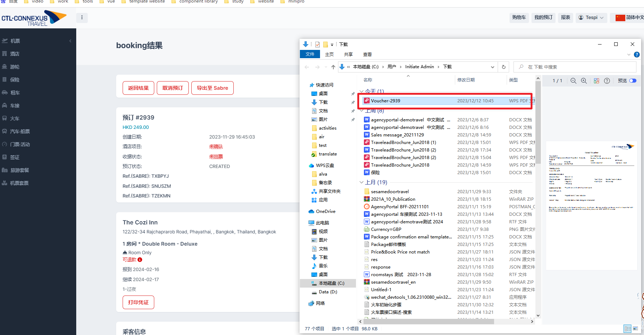Toggle the 预览 preview switch
644x335 pixels.
[632, 81]
